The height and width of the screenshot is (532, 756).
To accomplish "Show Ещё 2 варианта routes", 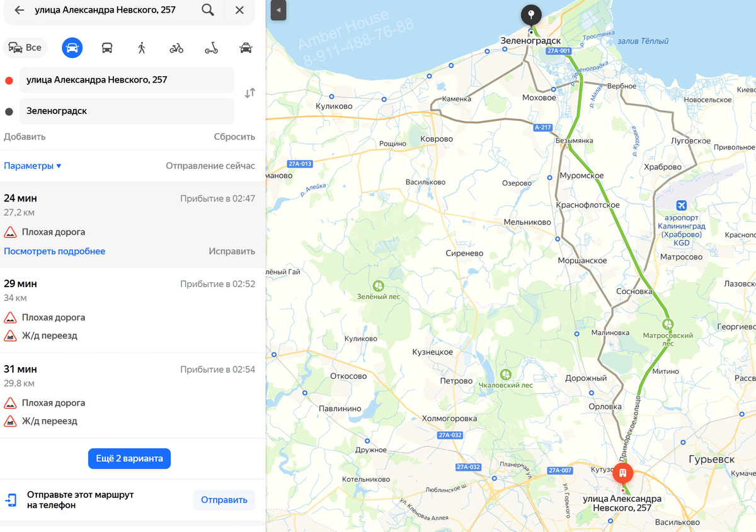I will point(129,458).
